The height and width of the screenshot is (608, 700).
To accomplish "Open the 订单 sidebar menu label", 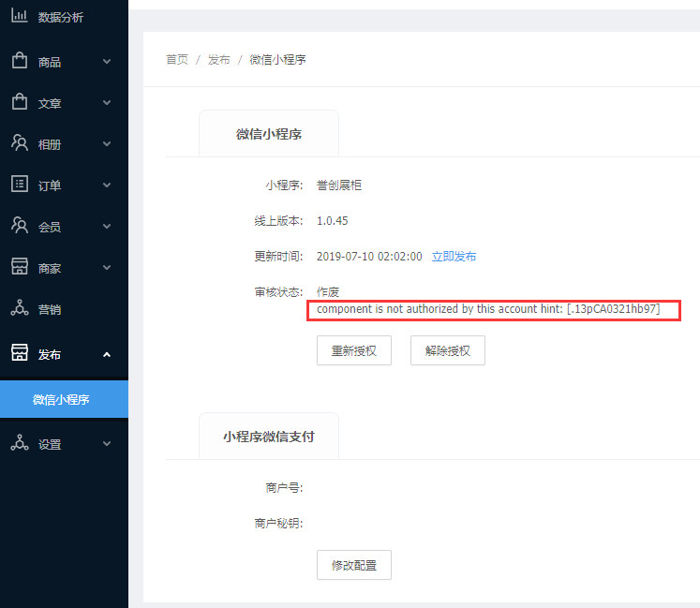I will [x=49, y=185].
